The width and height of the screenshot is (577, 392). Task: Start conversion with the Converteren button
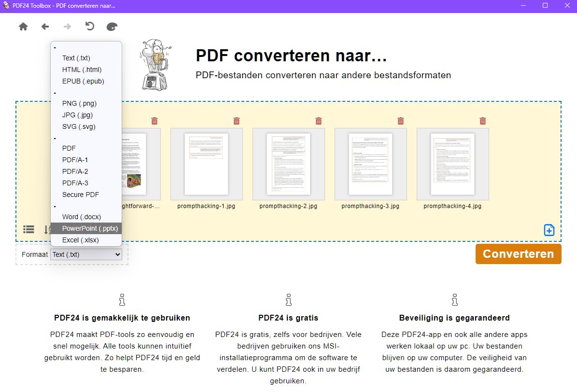(x=518, y=254)
